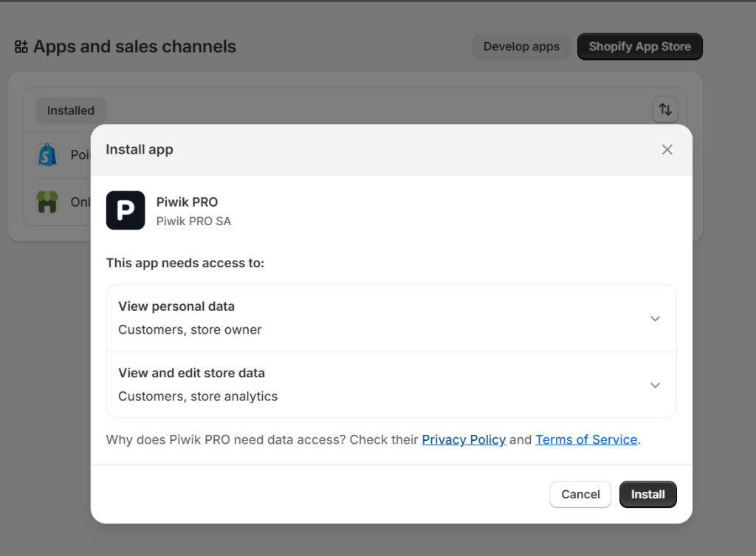Click 'Customers, store analytics' description text

(198, 396)
